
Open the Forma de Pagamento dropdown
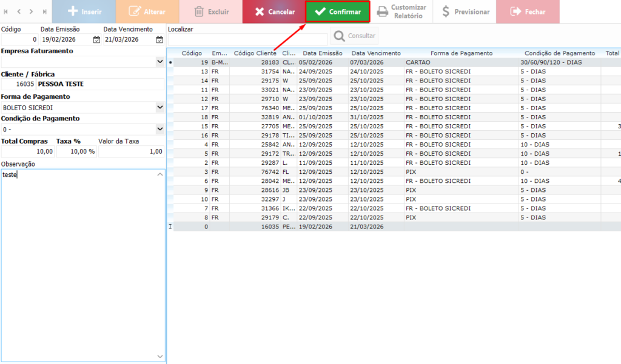coord(159,107)
